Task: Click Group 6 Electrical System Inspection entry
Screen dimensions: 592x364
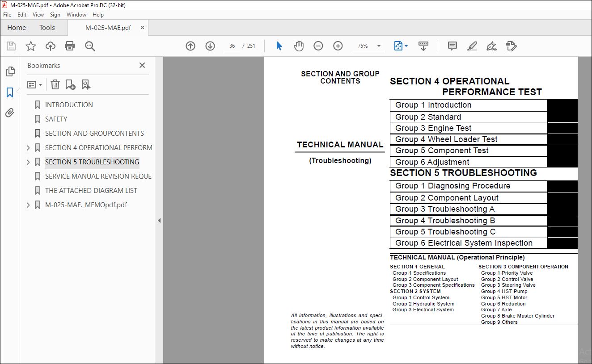Action: [x=464, y=243]
